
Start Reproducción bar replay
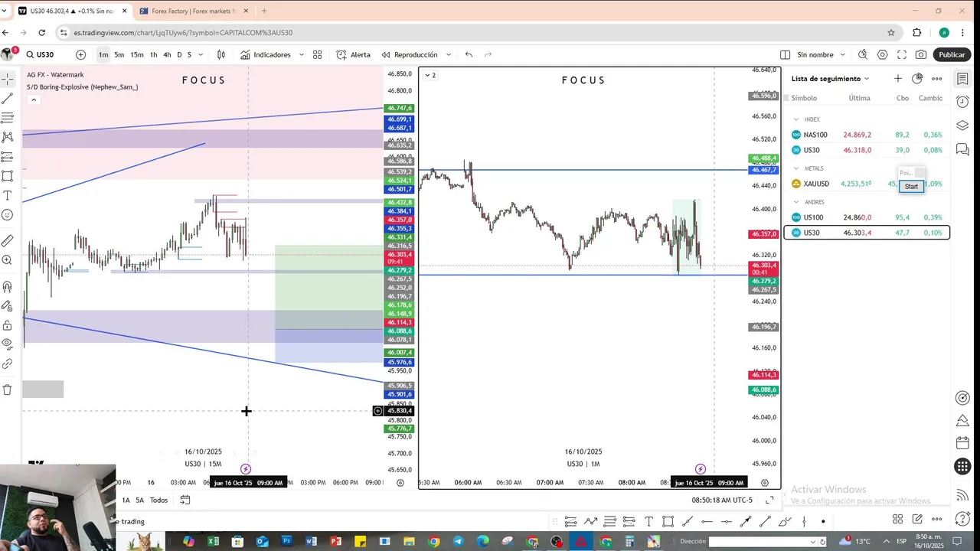tap(410, 54)
